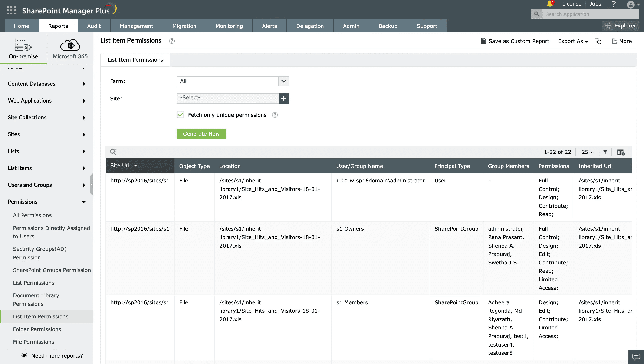Open the More options menu
The height and width of the screenshot is (364, 644).
[622, 41]
